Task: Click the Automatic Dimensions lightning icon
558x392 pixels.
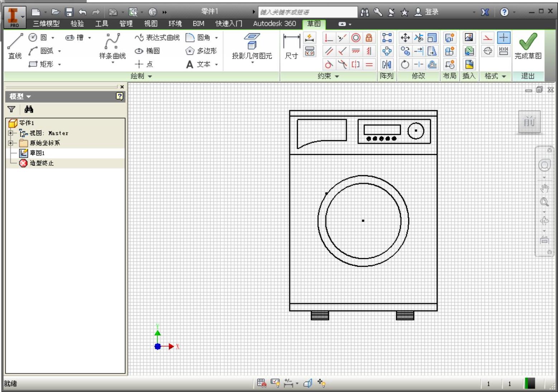Action: (309, 38)
